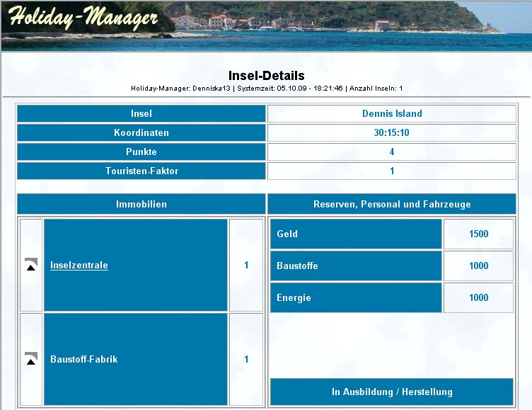
Task: Select the Baustoff-Fabrik building name
Action: 83,359
